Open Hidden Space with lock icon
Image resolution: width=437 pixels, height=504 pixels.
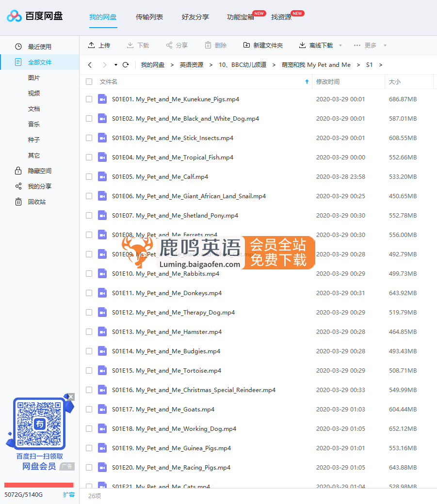(39, 171)
